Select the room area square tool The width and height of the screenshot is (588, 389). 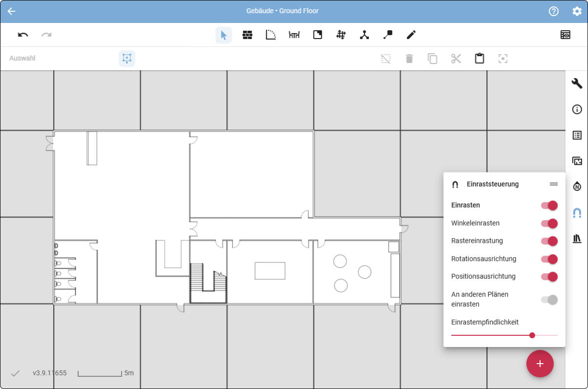pos(317,35)
